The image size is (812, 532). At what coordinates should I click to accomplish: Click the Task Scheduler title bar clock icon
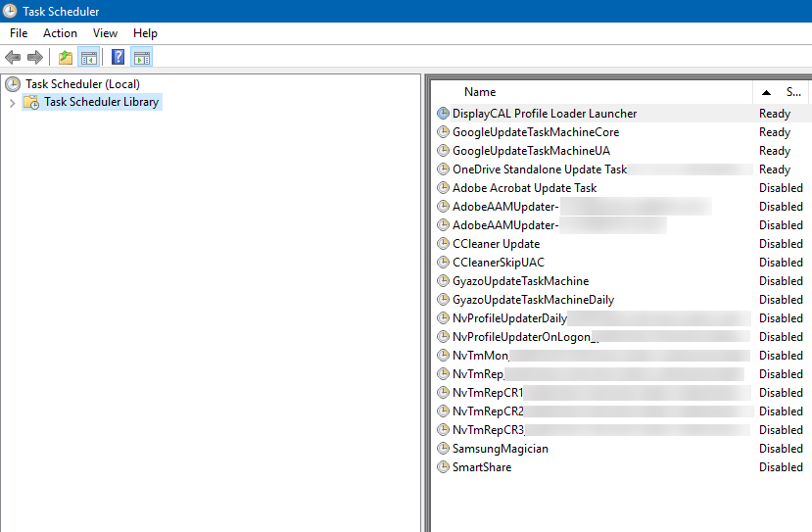[10, 11]
